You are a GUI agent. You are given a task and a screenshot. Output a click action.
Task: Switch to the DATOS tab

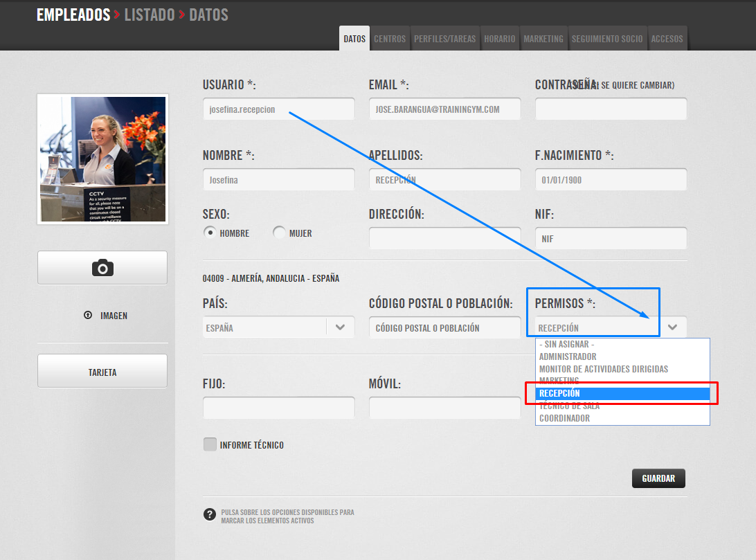(x=354, y=39)
